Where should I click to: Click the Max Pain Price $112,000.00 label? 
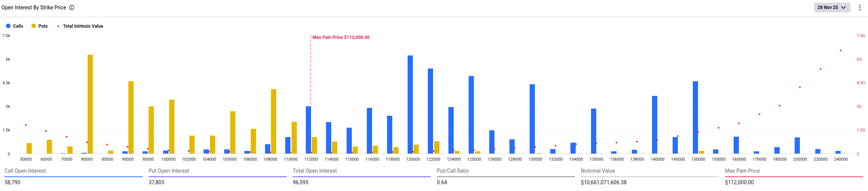click(x=341, y=37)
